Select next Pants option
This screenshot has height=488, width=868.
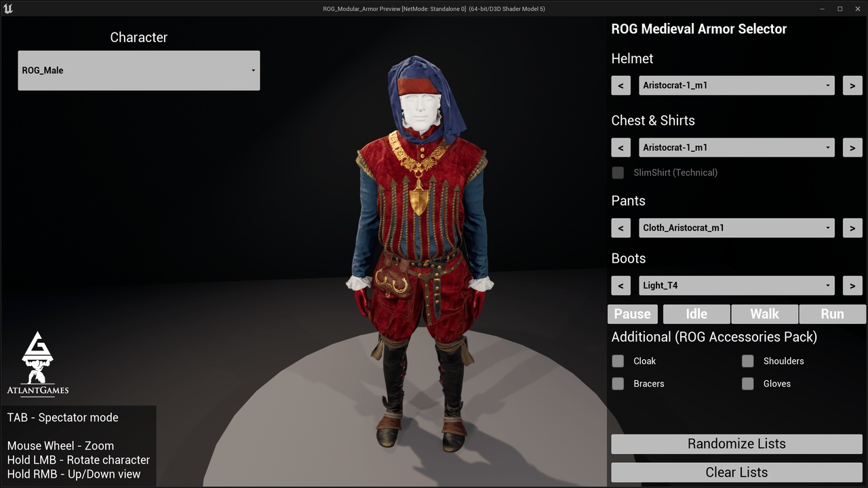tap(852, 228)
